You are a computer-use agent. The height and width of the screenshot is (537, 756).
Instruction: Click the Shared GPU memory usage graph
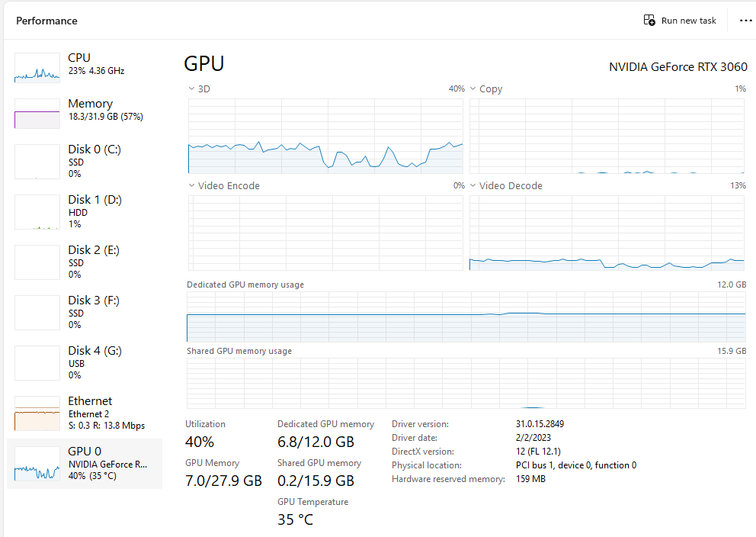tap(466, 382)
